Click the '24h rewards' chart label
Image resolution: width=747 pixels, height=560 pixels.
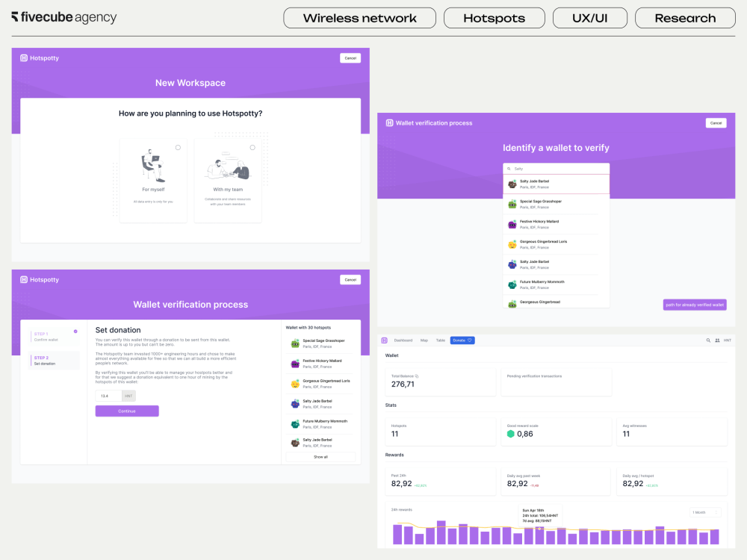pos(402,509)
